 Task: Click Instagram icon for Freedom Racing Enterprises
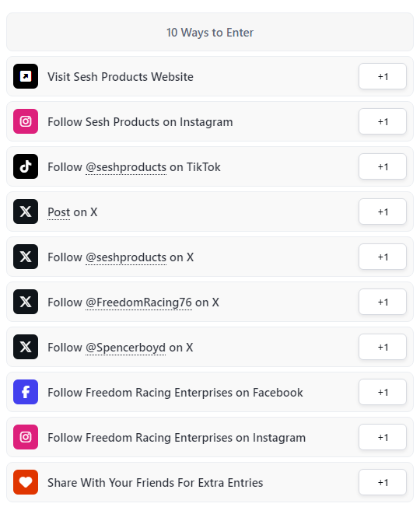[x=26, y=437]
